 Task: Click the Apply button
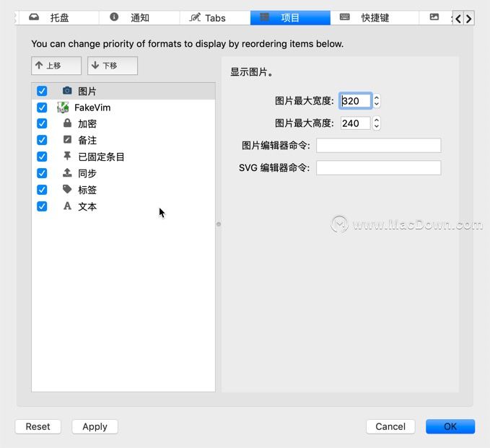pos(95,426)
